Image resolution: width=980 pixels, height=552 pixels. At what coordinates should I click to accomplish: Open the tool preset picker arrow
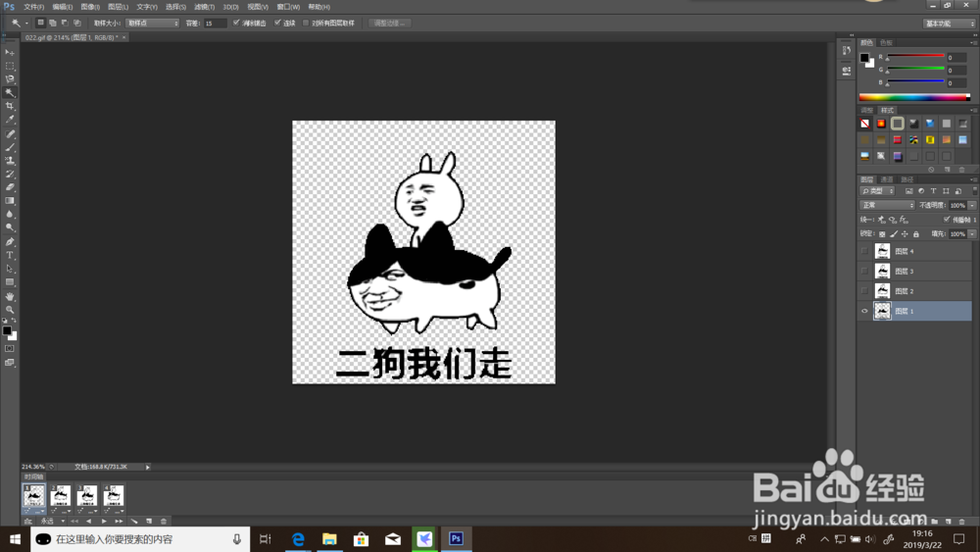point(26,24)
